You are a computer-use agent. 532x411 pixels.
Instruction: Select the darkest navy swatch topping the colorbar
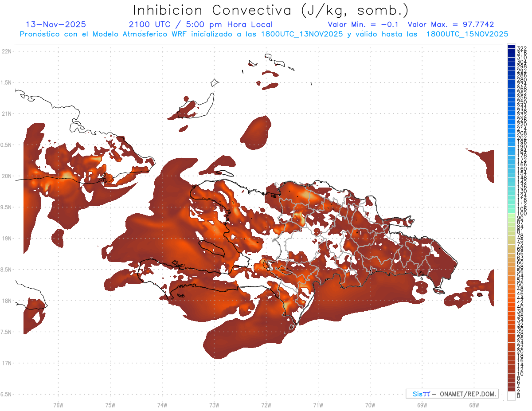pyautogui.click(x=511, y=46)
